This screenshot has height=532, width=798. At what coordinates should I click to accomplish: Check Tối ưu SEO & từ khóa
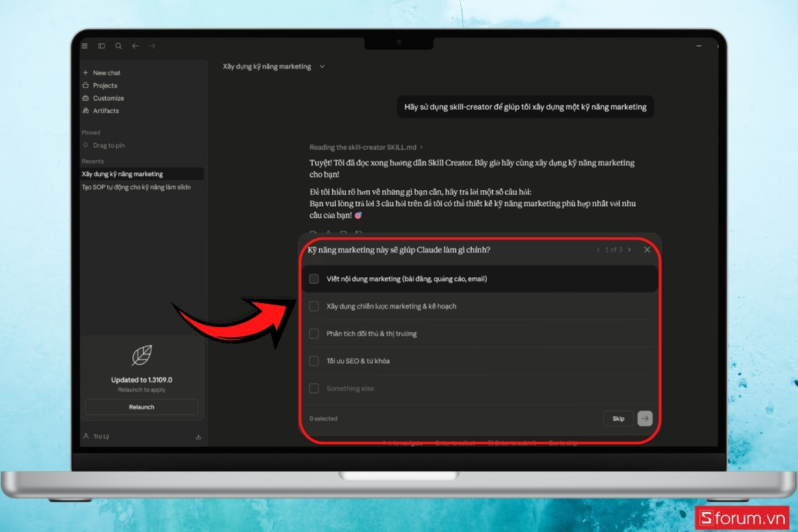click(x=314, y=360)
